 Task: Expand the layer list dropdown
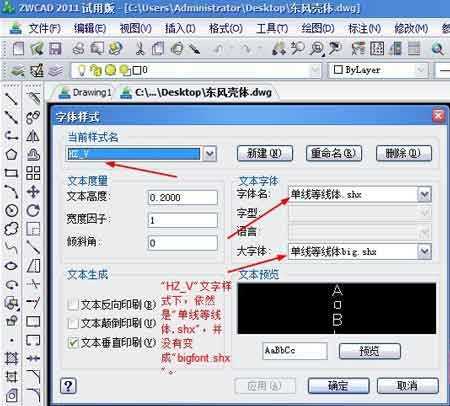315,70
